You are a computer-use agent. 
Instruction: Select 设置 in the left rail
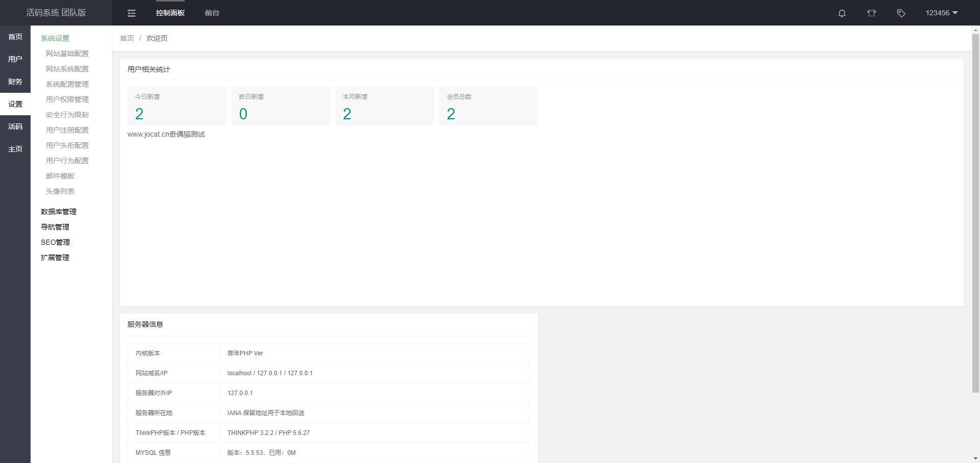click(15, 104)
